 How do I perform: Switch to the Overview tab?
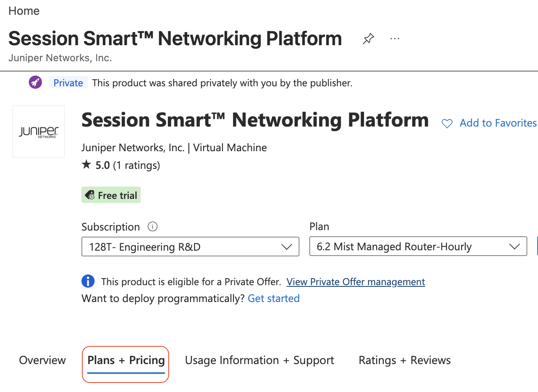click(42, 360)
